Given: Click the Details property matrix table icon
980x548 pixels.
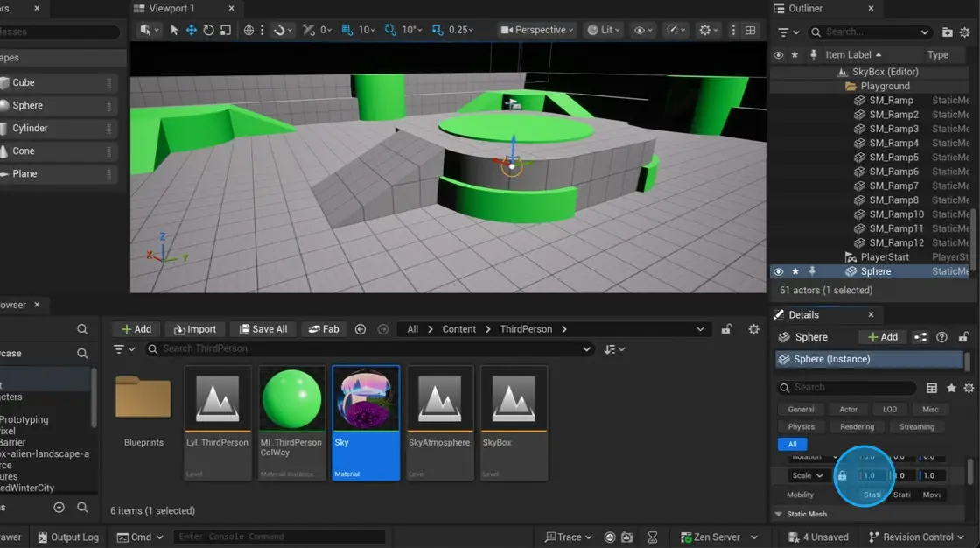Looking at the screenshot, I should pos(932,388).
